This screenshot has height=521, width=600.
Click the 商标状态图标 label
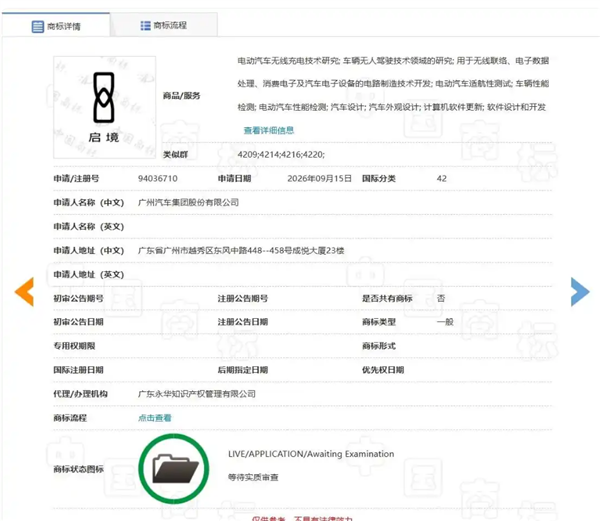pyautogui.click(x=78, y=469)
